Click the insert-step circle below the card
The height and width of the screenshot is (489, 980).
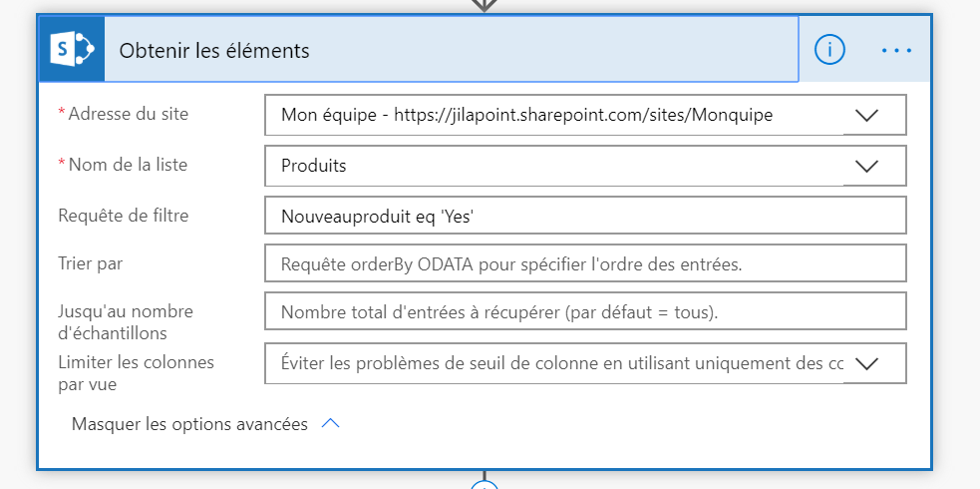pos(484,485)
